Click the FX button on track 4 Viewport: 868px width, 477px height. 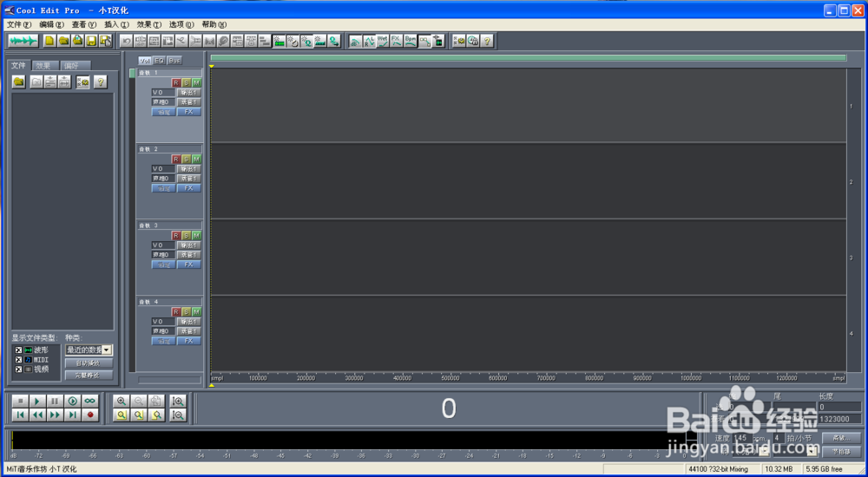188,341
